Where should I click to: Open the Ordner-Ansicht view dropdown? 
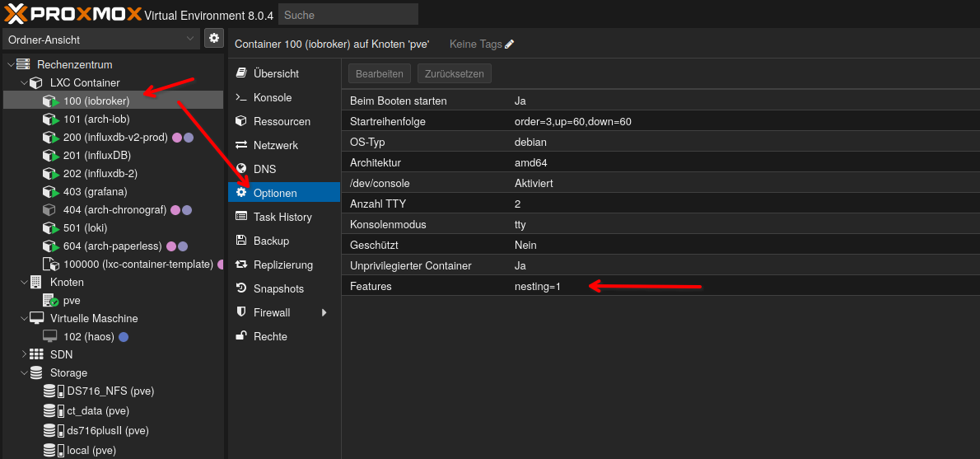[x=100, y=40]
